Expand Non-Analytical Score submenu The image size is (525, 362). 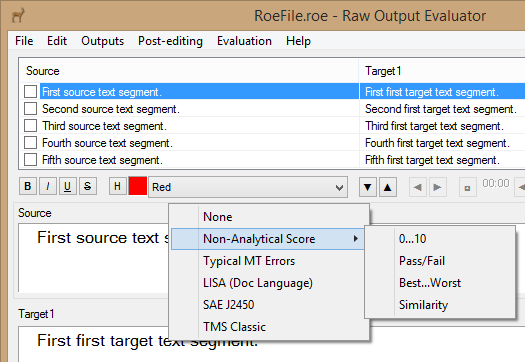coord(268,239)
